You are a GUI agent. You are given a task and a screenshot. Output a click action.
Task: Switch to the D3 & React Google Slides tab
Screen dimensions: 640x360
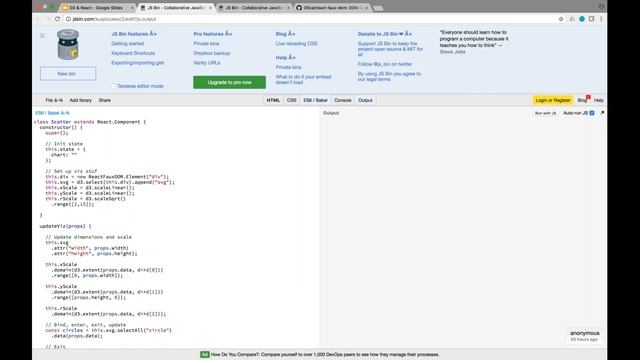coord(97,8)
